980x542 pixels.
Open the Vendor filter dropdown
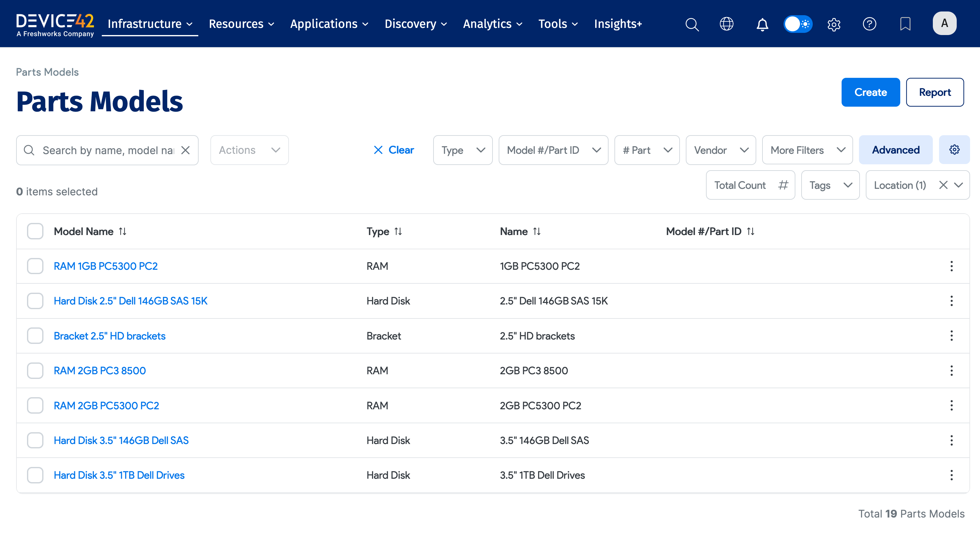pyautogui.click(x=721, y=150)
